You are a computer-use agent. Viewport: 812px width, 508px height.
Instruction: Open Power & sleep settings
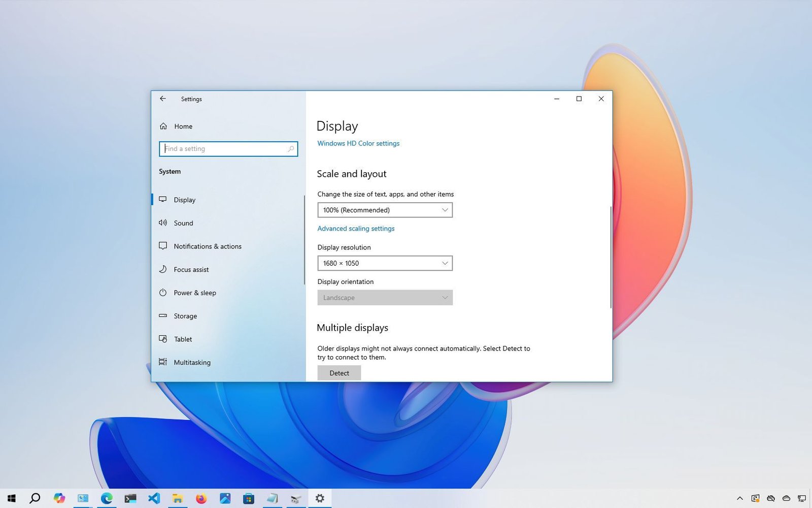click(x=195, y=293)
